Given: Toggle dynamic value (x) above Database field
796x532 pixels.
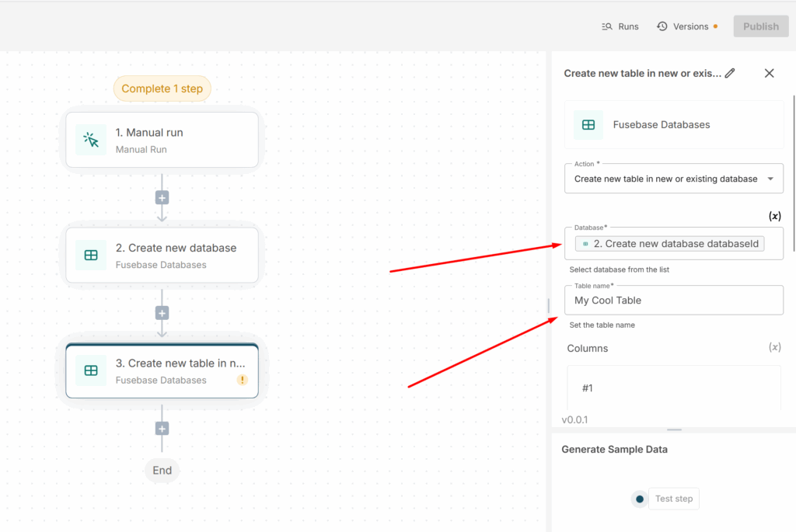Looking at the screenshot, I should (774, 216).
